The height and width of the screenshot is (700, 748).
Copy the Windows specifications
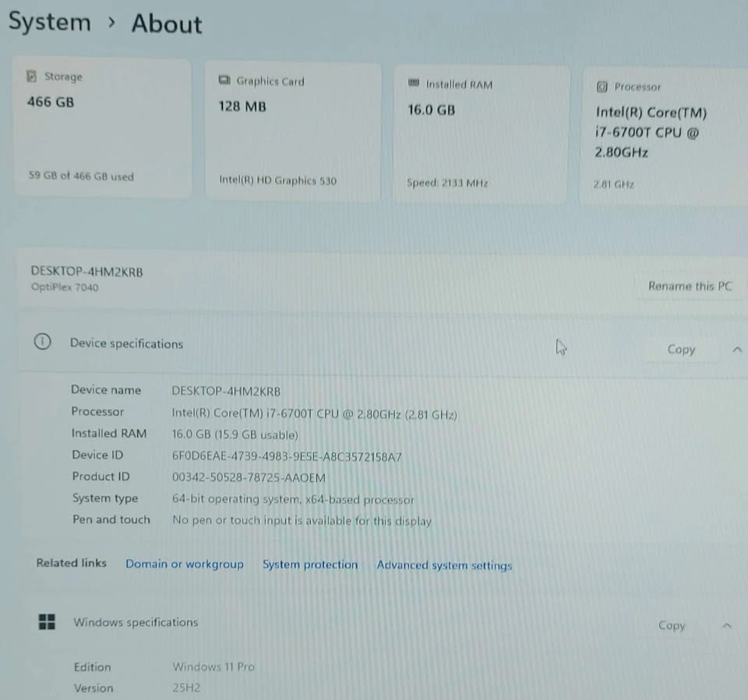tap(672, 625)
